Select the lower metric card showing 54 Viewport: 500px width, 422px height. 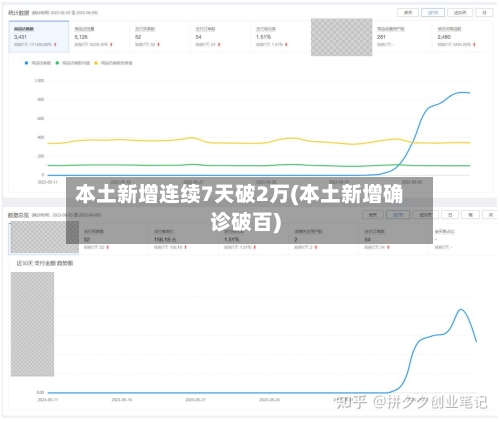coord(394,239)
